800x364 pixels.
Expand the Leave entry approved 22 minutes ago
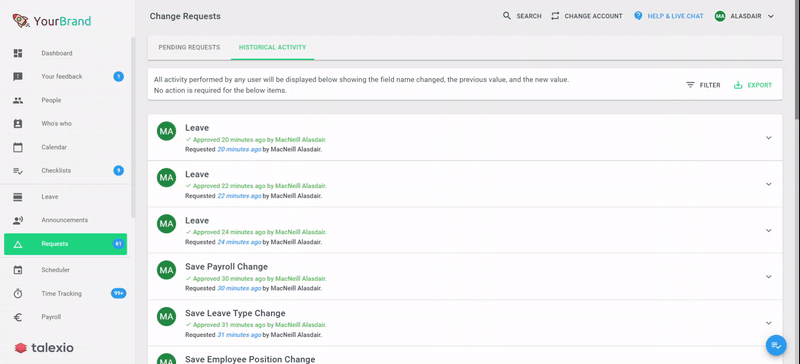[769, 184]
